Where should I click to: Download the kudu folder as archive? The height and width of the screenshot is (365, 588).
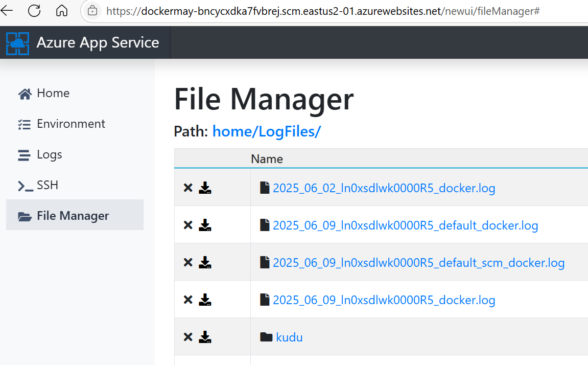(205, 337)
